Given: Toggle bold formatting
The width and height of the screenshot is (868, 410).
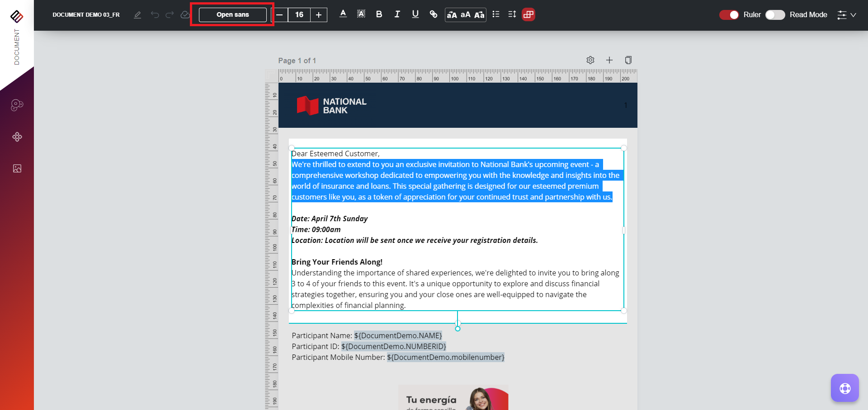Looking at the screenshot, I should [x=379, y=14].
